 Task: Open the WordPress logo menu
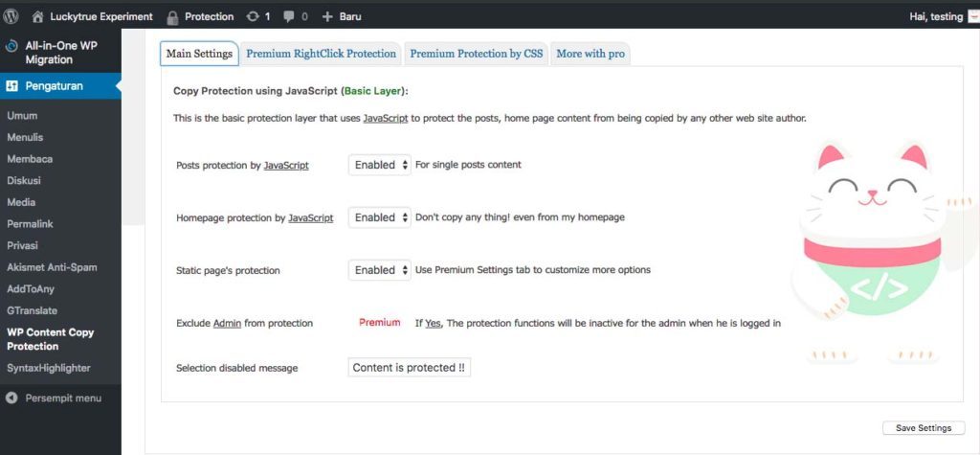(11, 17)
